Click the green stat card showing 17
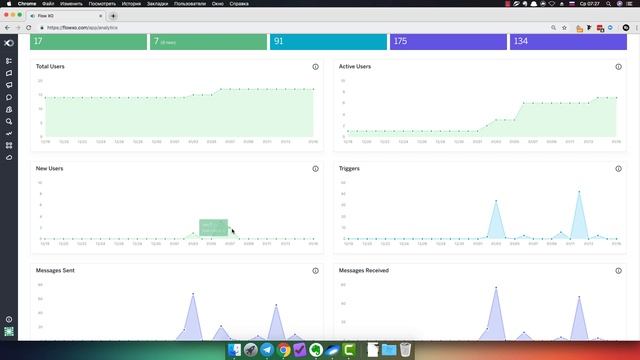Viewport: 640px width, 360px height. [x=88, y=42]
